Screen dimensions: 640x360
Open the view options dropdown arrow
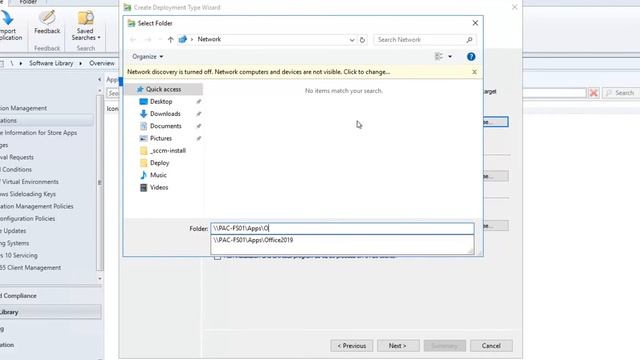click(450, 57)
